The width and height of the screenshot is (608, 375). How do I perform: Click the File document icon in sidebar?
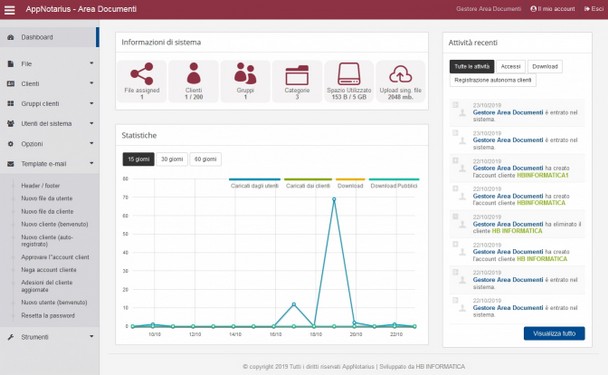point(10,64)
